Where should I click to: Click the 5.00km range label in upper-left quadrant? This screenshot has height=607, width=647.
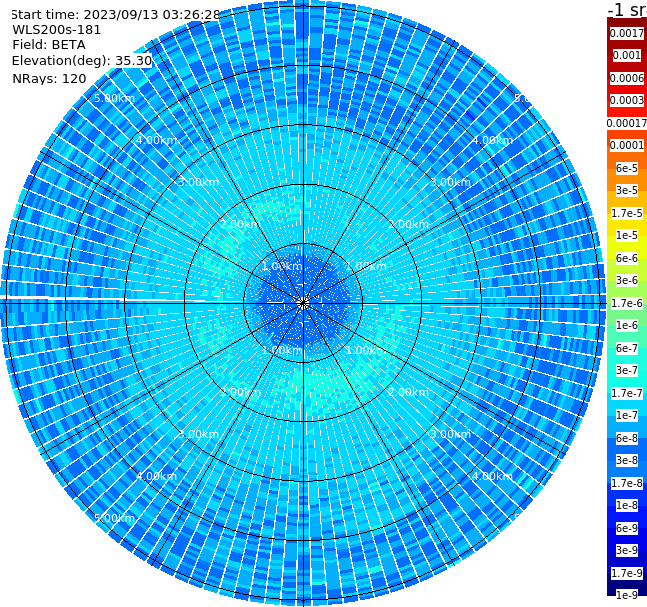(x=114, y=98)
